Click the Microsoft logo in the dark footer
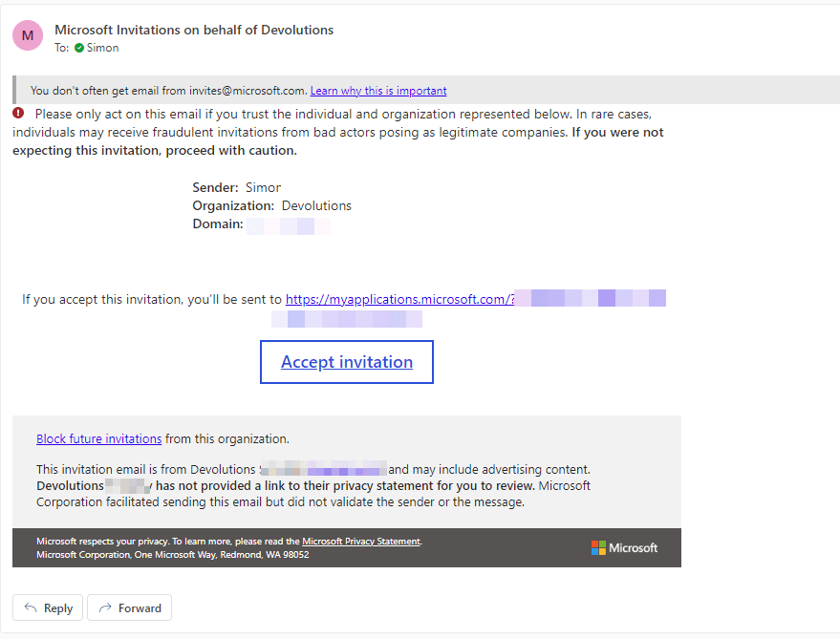 624,547
